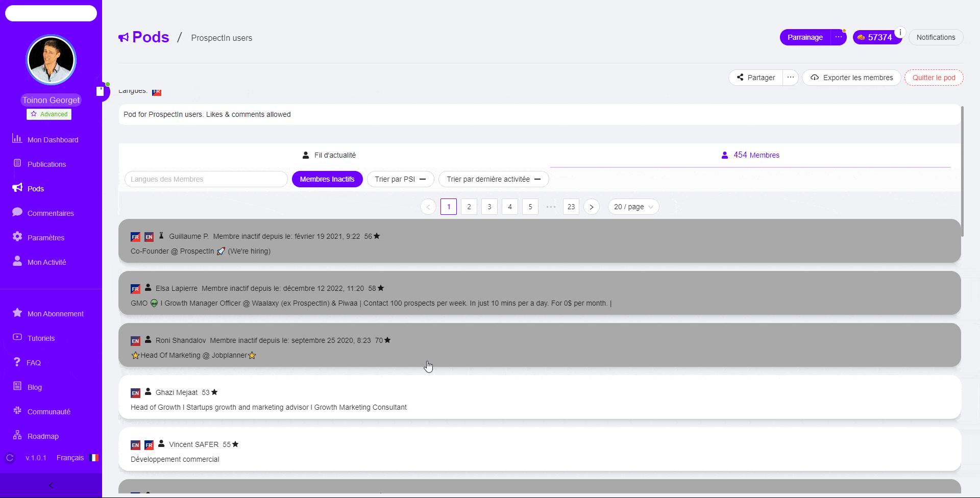980x498 pixels.
Task: Click Quitter le pod button
Action: click(934, 78)
